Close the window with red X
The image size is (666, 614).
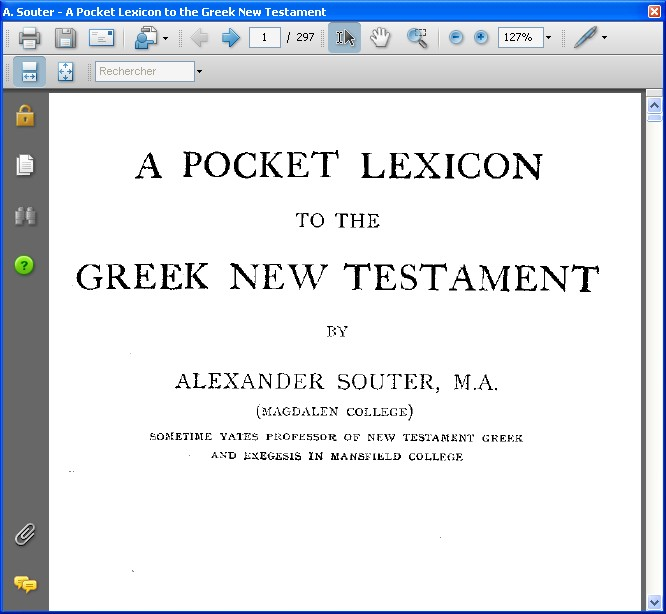[x=655, y=11]
